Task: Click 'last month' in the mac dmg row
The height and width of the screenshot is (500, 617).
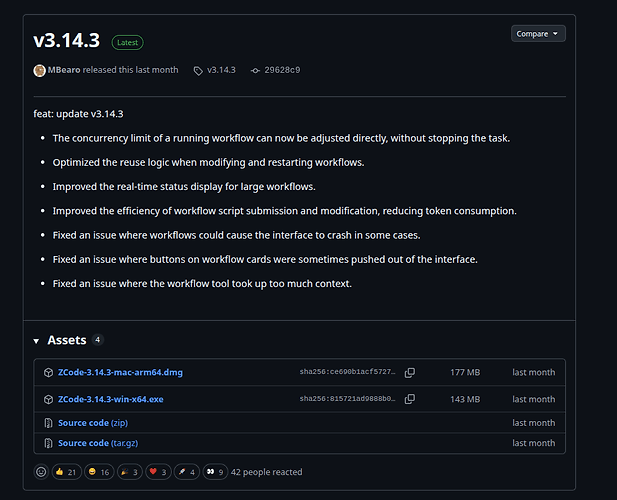Action: click(x=534, y=372)
